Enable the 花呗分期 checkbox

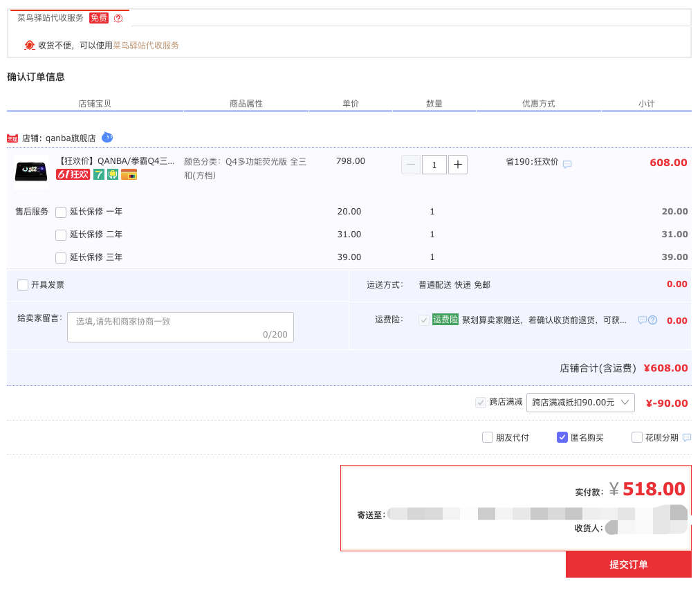(x=637, y=437)
